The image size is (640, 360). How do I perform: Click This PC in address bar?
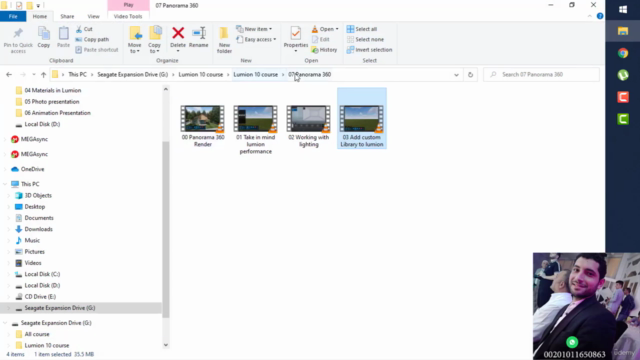coord(78,75)
